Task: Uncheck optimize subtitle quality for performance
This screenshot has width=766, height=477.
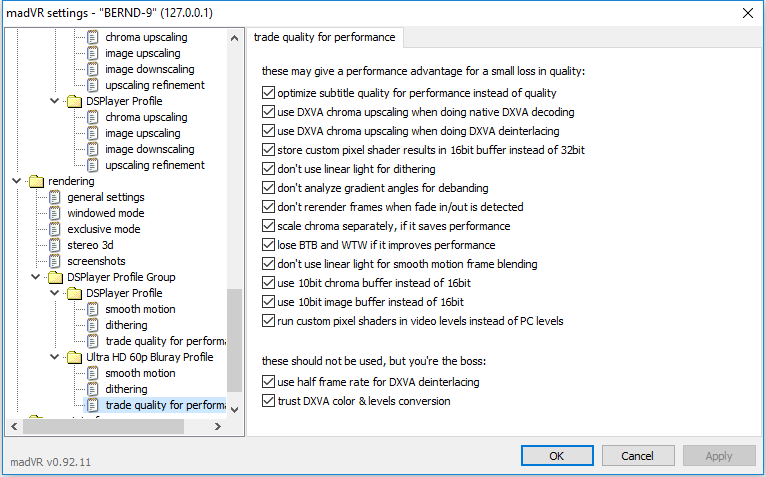Action: click(x=268, y=92)
